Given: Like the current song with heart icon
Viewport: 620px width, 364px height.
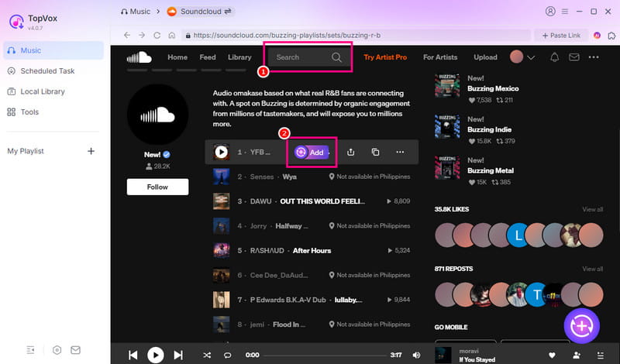Looking at the screenshot, I should coord(552,355).
